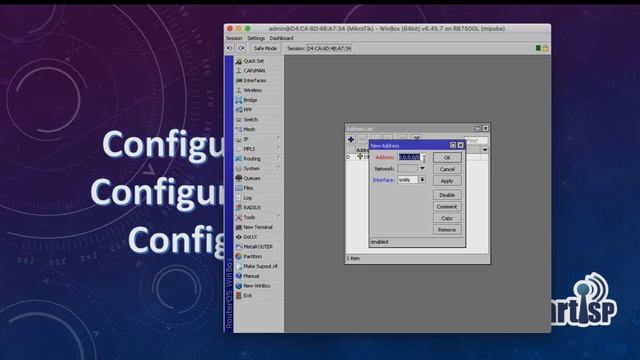
Task: Open the Interface dropdown
Action: [422, 180]
